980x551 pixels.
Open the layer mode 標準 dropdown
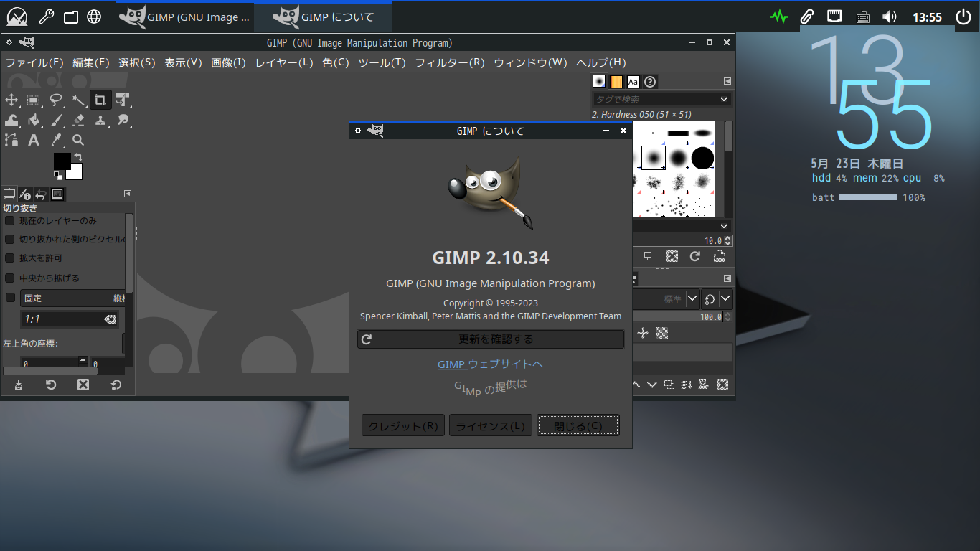[665, 298]
